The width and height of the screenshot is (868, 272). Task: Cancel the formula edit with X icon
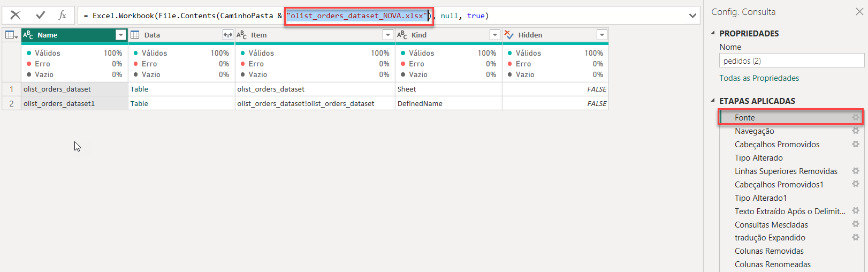(x=16, y=15)
